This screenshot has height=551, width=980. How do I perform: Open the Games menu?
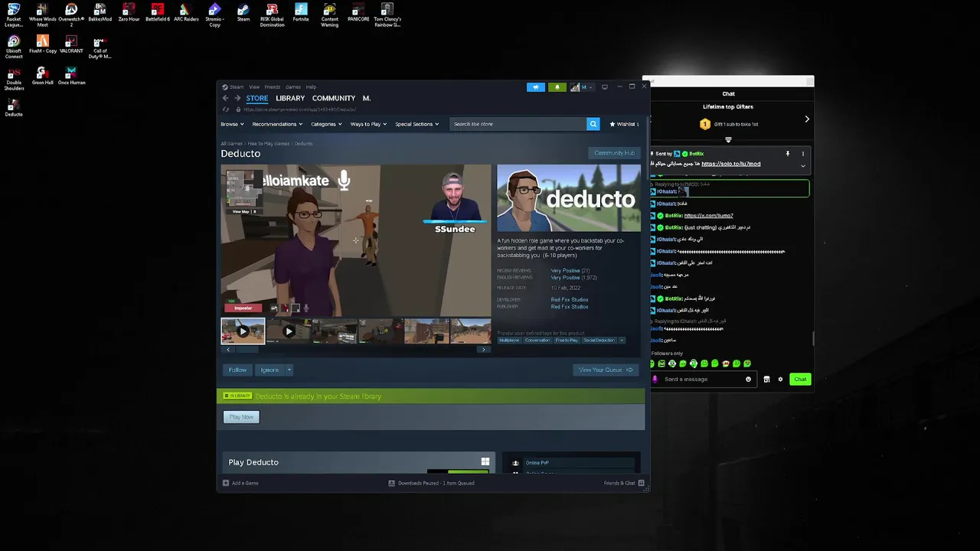292,86
